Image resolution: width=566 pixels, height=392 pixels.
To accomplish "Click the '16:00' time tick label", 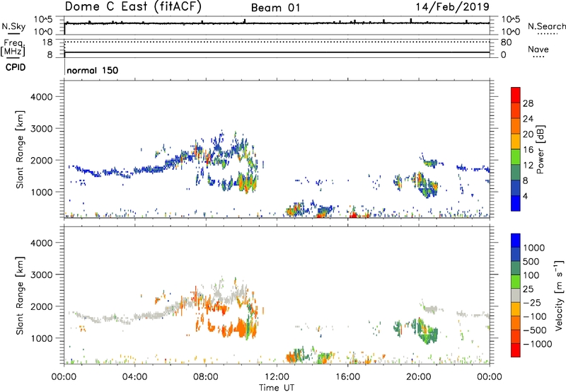I will (347, 377).
